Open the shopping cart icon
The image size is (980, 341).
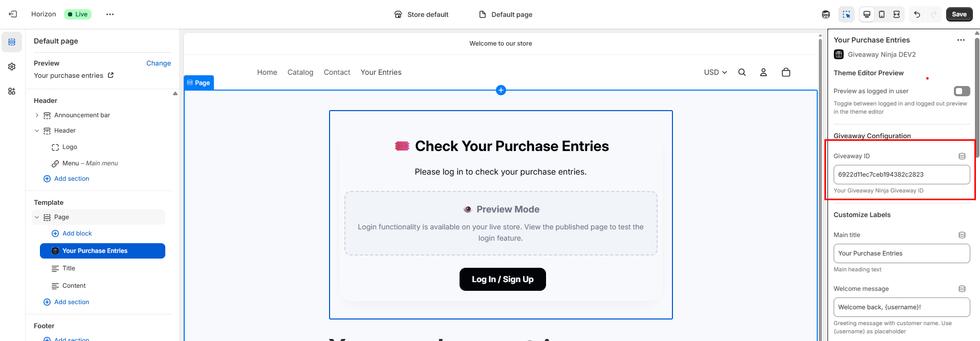[x=786, y=72]
